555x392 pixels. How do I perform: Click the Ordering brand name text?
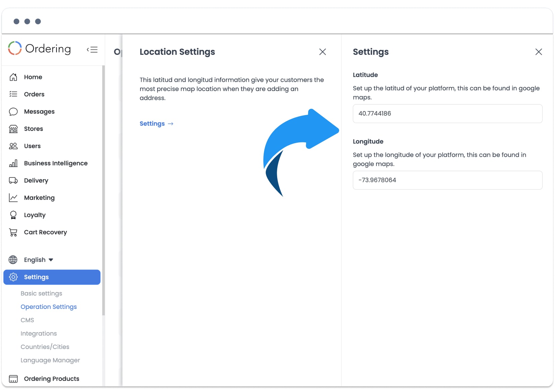48,49
